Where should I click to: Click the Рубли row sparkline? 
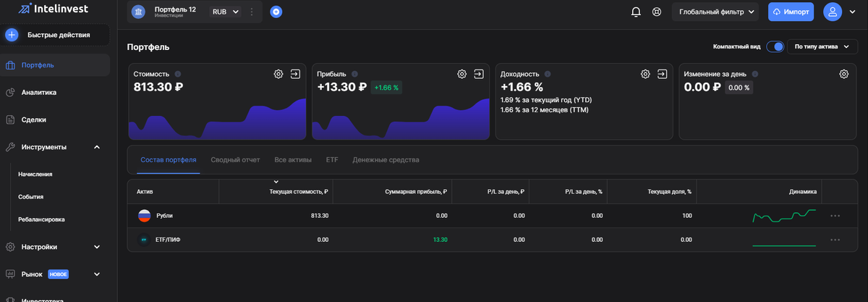pyautogui.click(x=784, y=216)
